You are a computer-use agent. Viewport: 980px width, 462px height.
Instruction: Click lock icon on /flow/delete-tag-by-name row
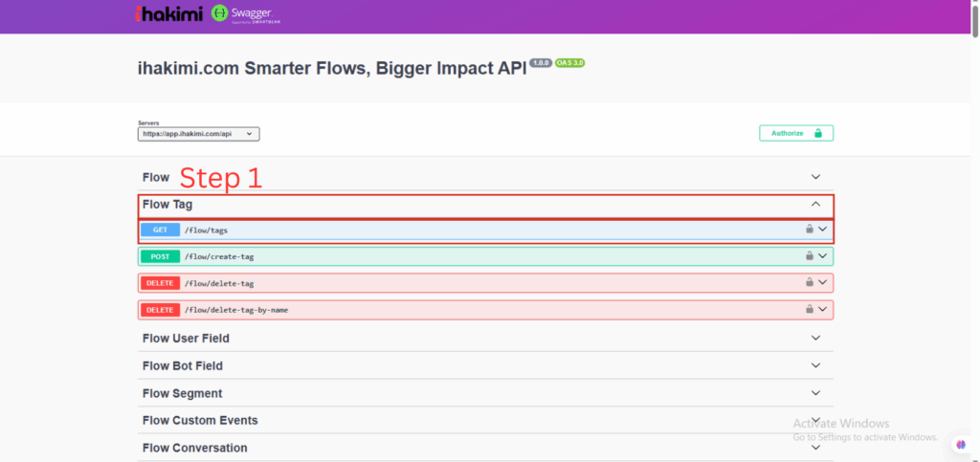(x=809, y=310)
